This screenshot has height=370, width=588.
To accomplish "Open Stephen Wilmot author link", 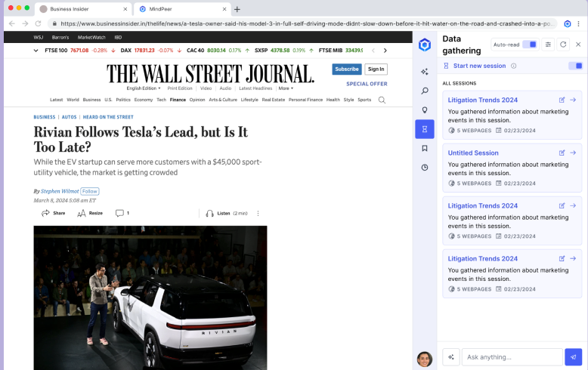I will 60,191.
